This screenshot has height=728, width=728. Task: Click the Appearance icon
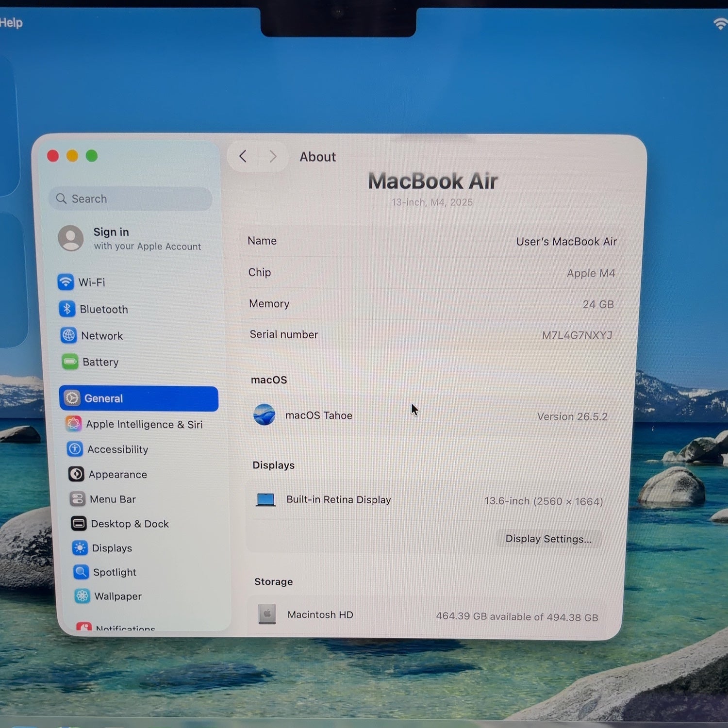point(76,474)
